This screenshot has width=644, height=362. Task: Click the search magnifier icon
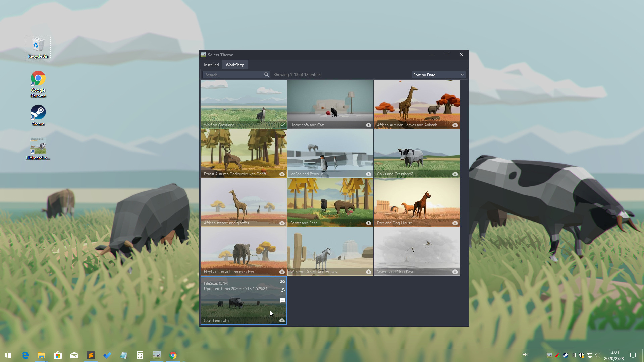(x=266, y=75)
